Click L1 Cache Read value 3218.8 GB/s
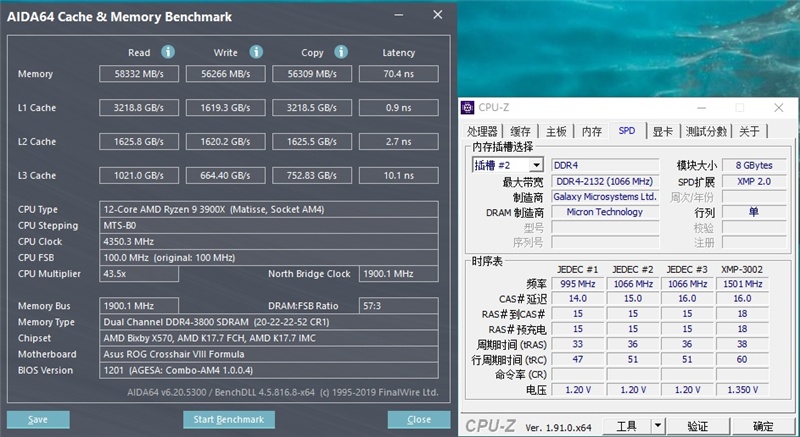The width and height of the screenshot is (800, 437). click(139, 108)
